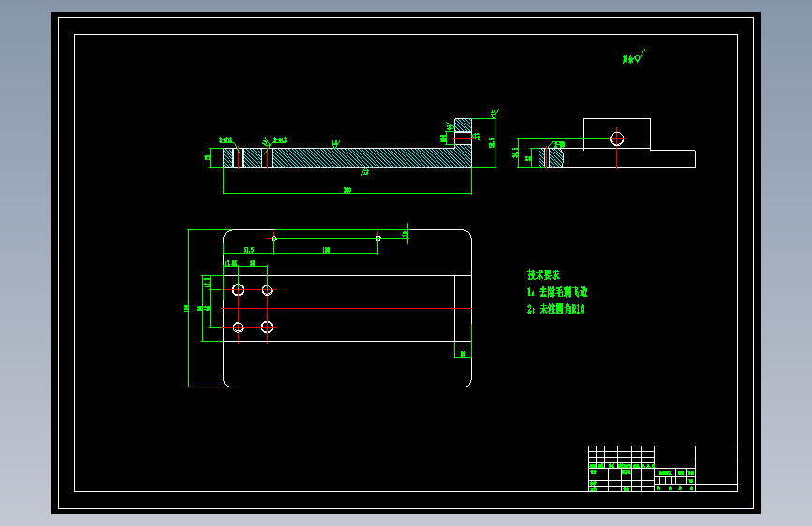Select the '56.5' height dimension text
This screenshot has width=812, height=526.
[492, 142]
